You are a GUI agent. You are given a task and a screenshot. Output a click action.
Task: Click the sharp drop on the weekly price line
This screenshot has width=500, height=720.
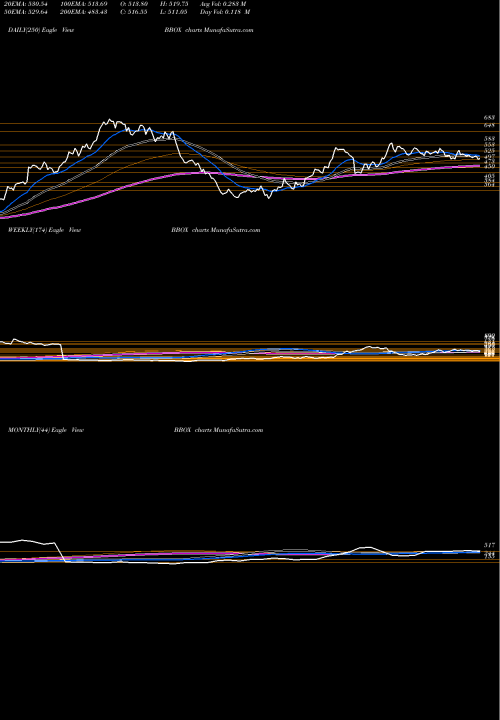[62, 352]
